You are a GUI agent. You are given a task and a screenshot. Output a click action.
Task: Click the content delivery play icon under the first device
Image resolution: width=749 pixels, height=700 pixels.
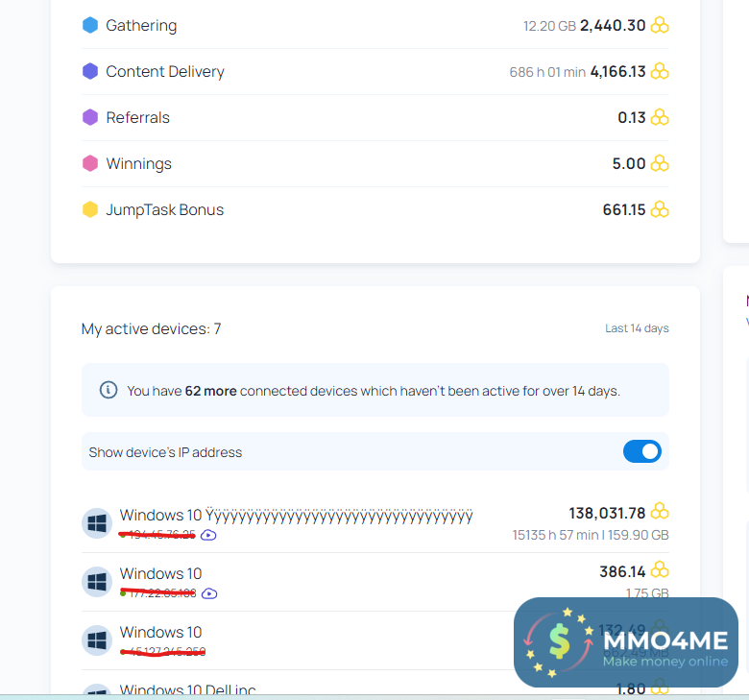click(209, 535)
